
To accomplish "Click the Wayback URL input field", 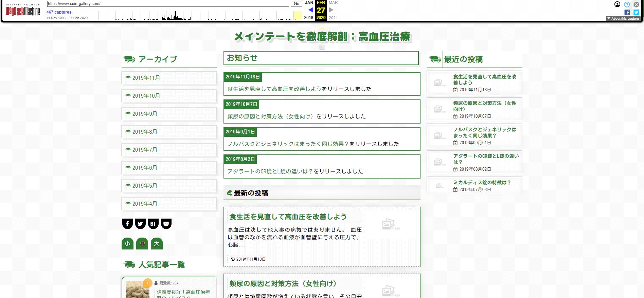I will point(168,4).
